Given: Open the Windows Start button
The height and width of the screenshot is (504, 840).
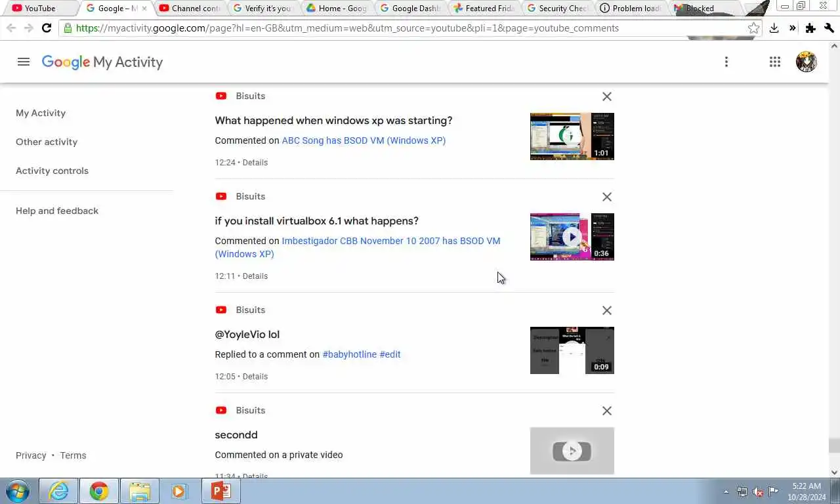Looking at the screenshot, I should coord(17,491).
